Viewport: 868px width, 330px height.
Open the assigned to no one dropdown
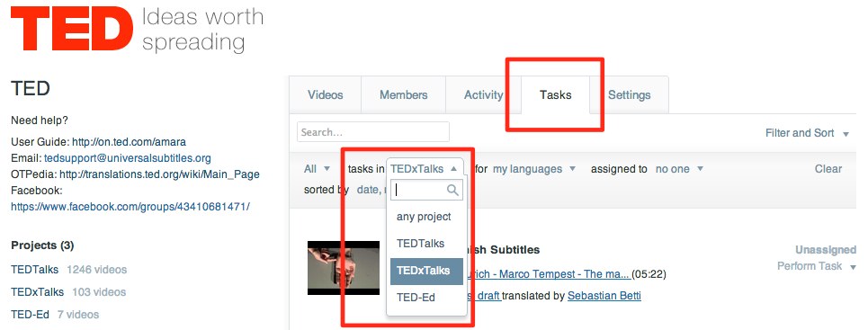point(679,169)
